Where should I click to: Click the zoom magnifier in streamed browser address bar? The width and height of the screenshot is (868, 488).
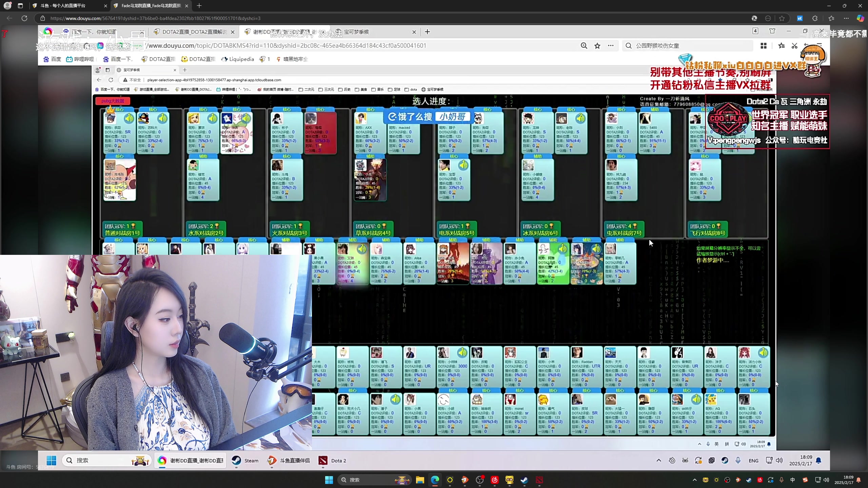click(x=584, y=46)
